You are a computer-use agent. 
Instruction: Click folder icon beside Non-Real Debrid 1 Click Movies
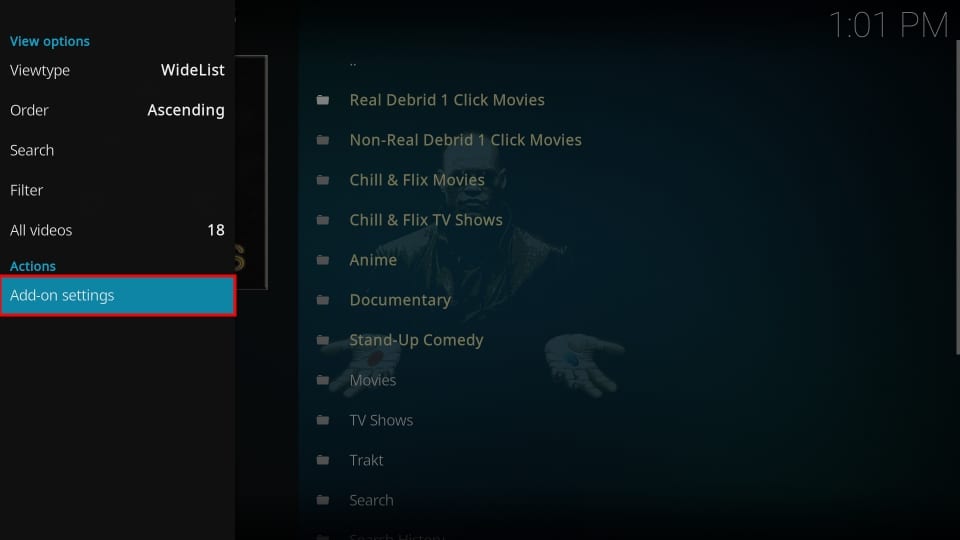(323, 140)
